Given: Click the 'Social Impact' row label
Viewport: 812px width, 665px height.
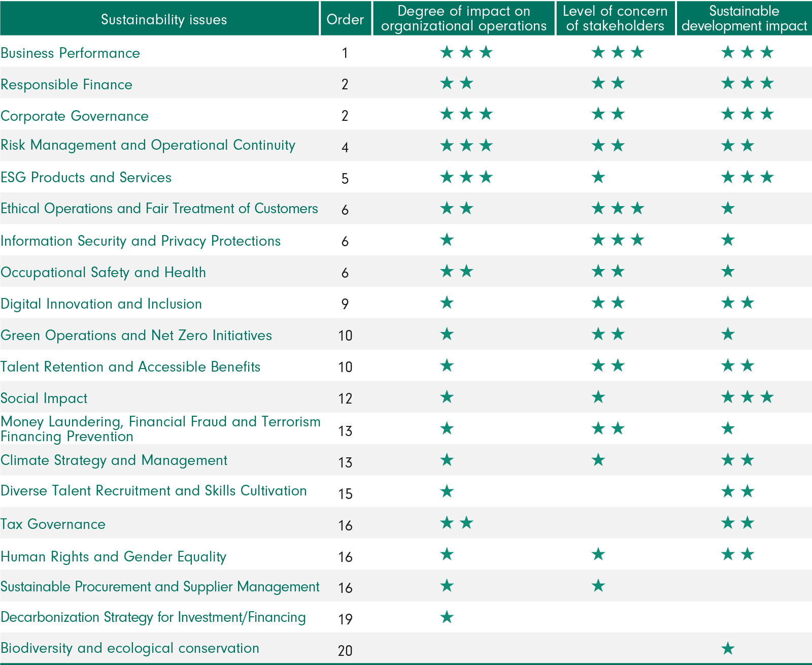Looking at the screenshot, I should pyautogui.click(x=44, y=398).
